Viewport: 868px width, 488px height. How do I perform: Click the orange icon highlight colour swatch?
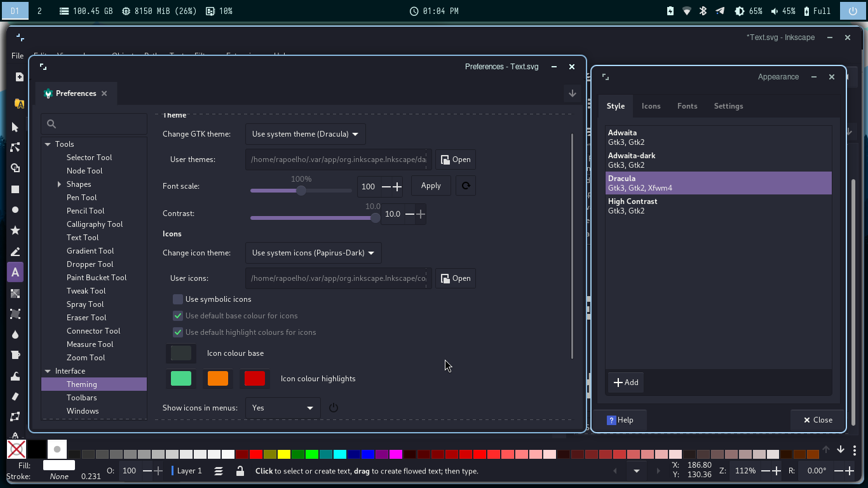pos(218,379)
